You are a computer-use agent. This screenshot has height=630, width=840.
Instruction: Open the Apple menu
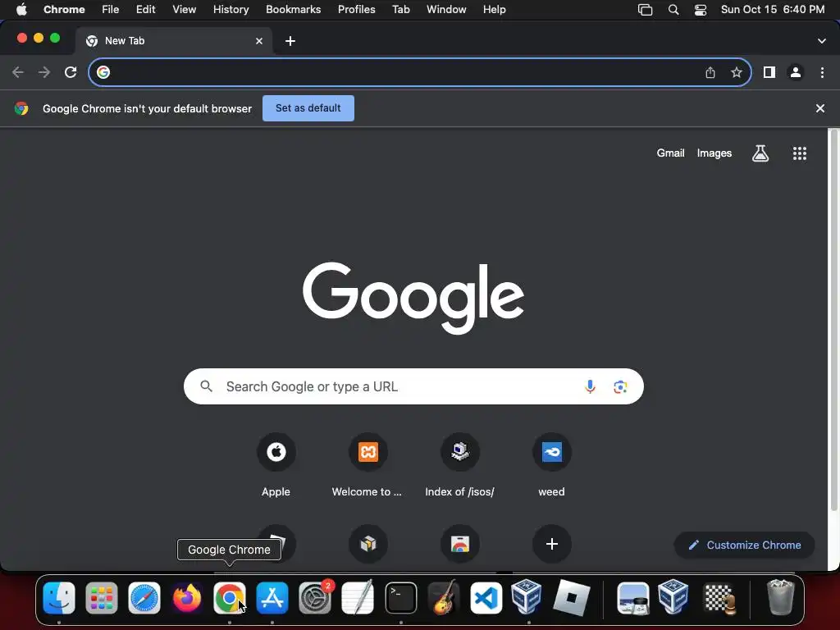21,10
